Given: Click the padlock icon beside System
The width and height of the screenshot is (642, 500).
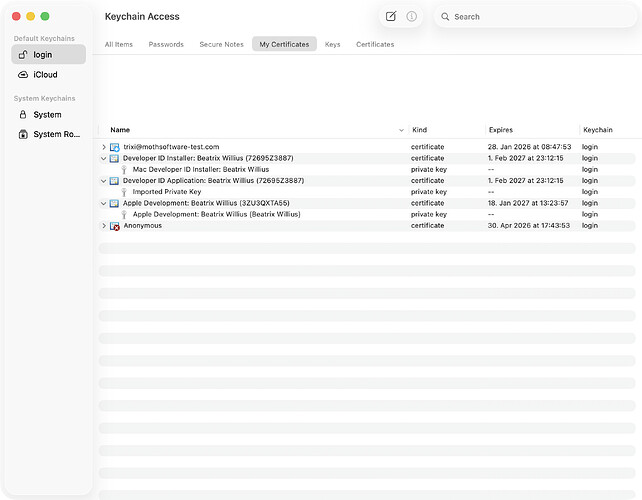Looking at the screenshot, I should [x=23, y=115].
